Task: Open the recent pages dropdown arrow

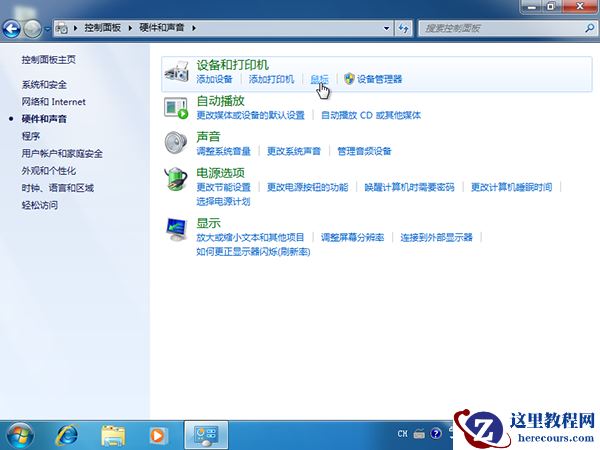Action: click(47, 29)
